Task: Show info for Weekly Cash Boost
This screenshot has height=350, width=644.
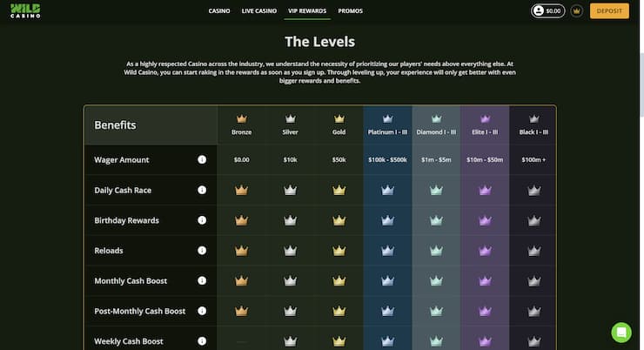Action: coord(202,341)
